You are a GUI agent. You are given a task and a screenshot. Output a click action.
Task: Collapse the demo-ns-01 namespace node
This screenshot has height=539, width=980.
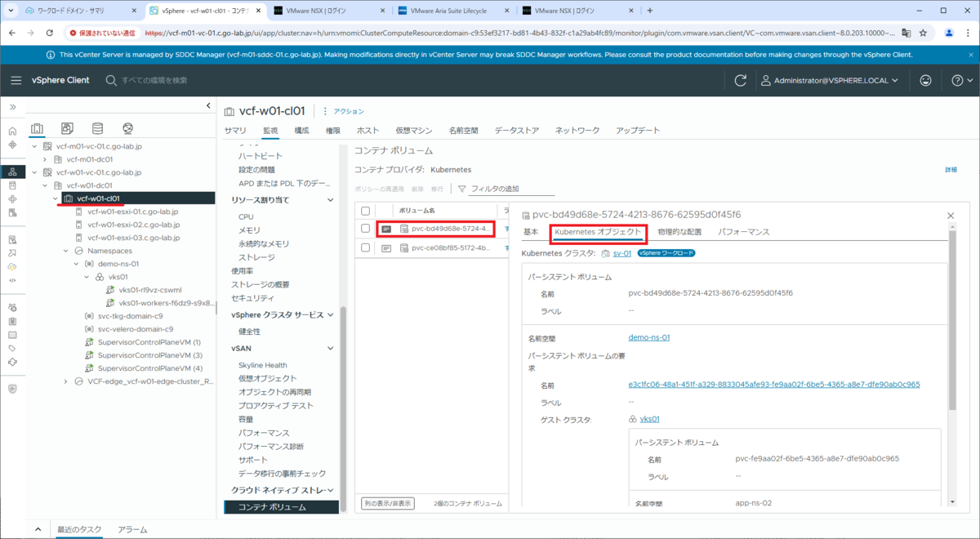pyautogui.click(x=76, y=264)
